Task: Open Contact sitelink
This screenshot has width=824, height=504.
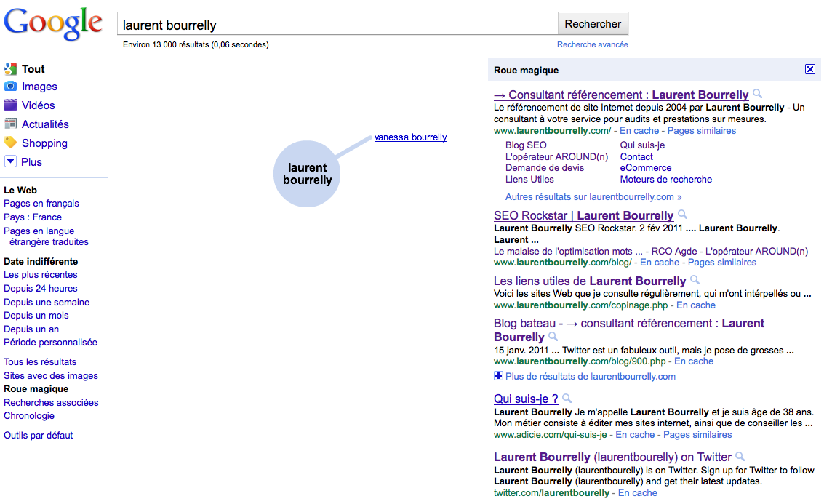Action: (636, 156)
